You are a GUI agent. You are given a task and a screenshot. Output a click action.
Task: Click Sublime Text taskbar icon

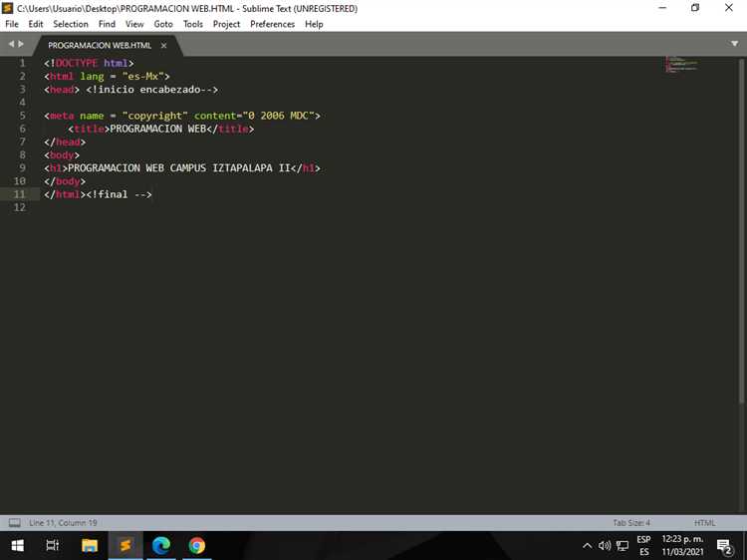pyautogui.click(x=125, y=545)
